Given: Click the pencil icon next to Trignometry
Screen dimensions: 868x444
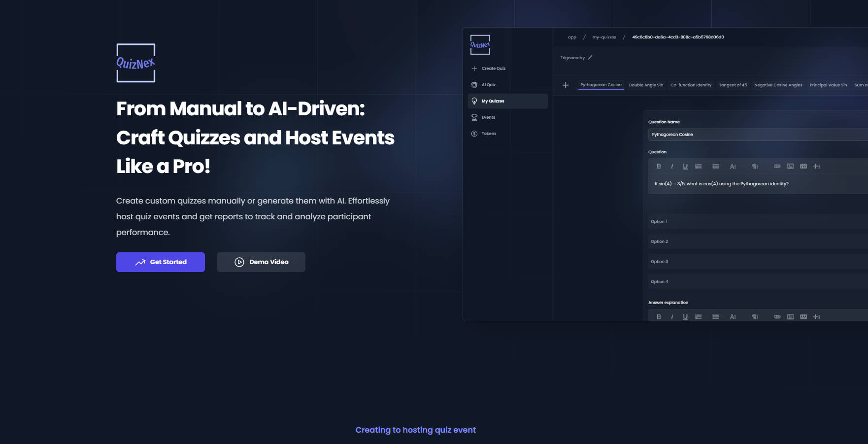Looking at the screenshot, I should [590, 58].
